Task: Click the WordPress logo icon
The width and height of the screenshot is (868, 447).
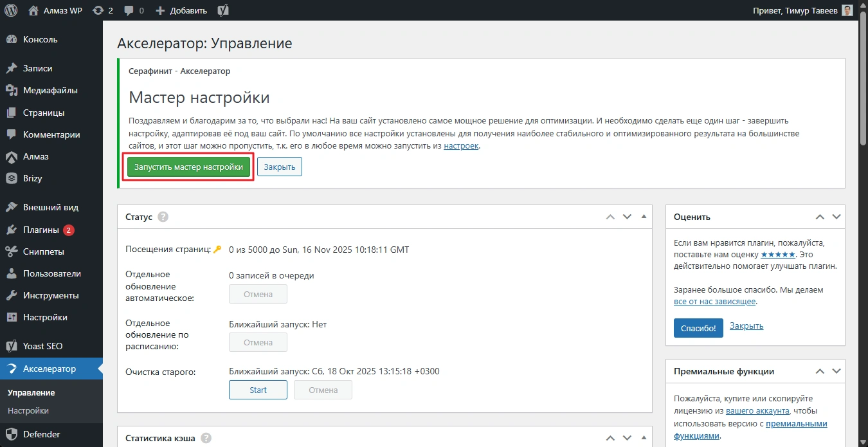Action: (x=11, y=10)
